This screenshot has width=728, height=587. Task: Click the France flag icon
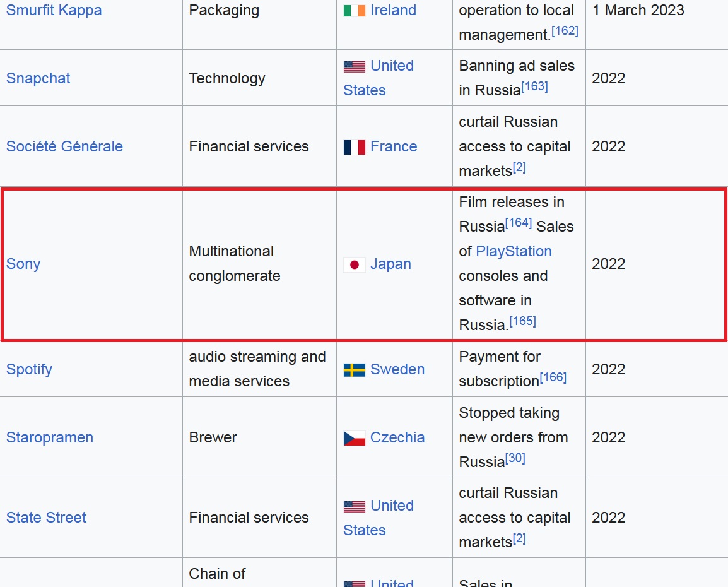[355, 147]
